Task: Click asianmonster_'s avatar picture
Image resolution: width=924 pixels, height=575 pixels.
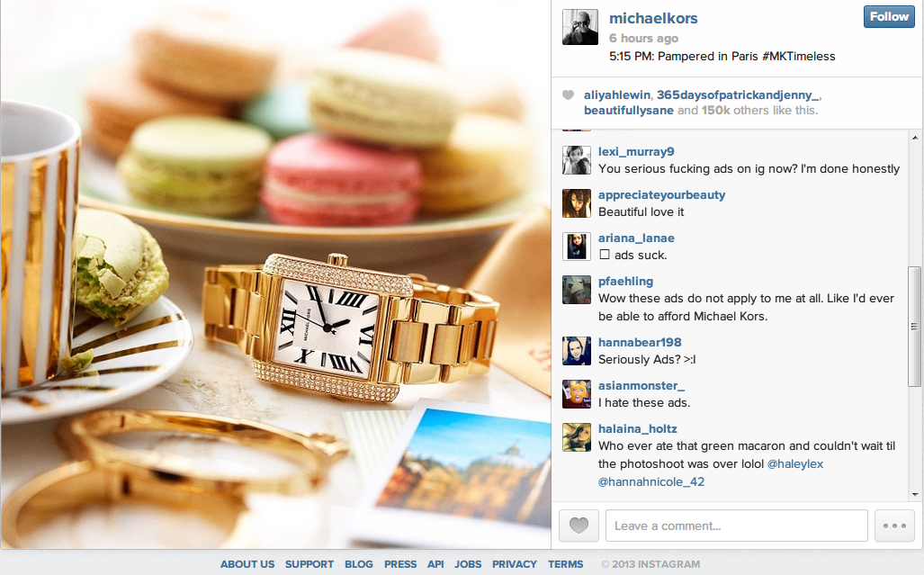Action: pyautogui.click(x=577, y=394)
